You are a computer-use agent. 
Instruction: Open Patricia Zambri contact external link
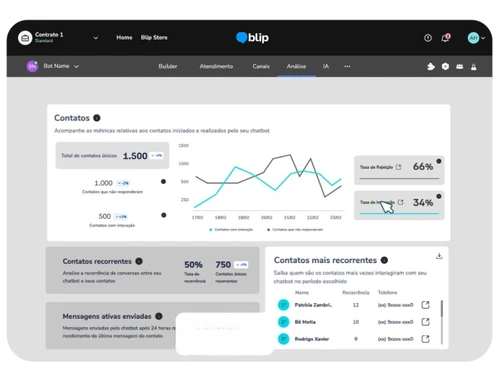pos(426,305)
